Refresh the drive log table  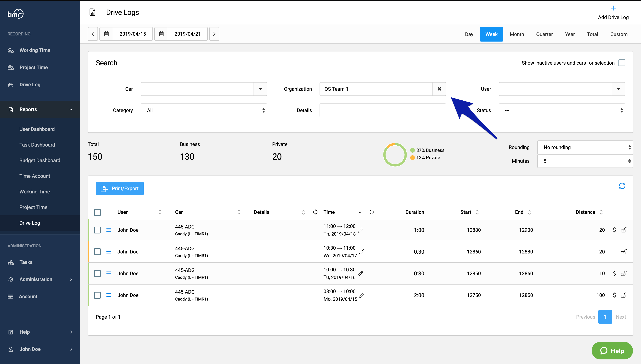pyautogui.click(x=622, y=186)
